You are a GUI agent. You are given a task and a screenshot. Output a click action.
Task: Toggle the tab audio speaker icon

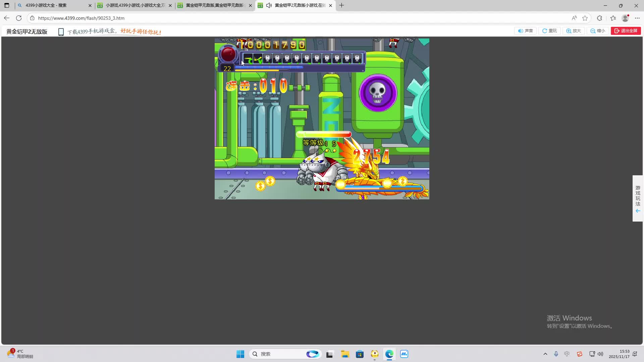[x=269, y=5]
